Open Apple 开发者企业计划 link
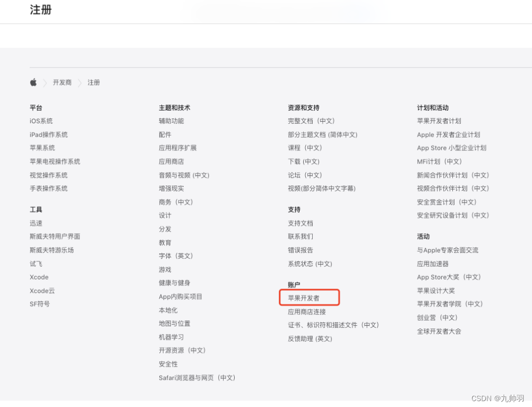Viewport: 532px width, 407px height. pos(449,135)
